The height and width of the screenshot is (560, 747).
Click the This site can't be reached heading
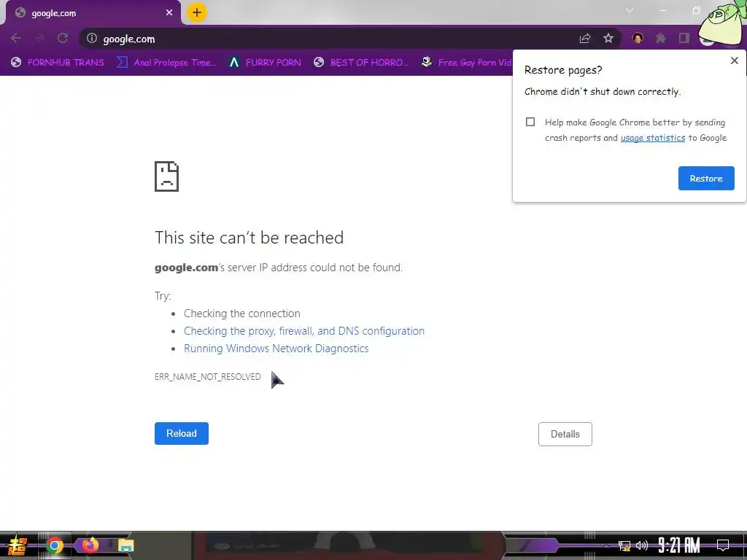[249, 238]
